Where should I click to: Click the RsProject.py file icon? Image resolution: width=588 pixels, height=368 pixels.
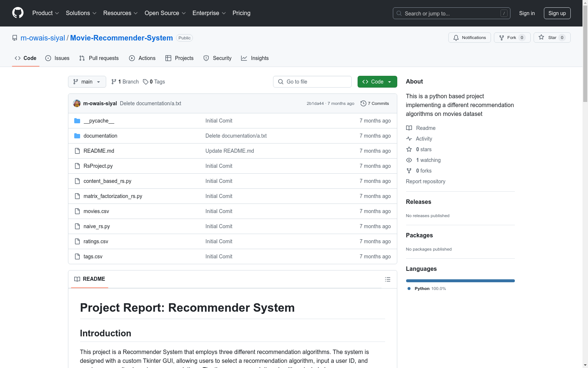(x=77, y=166)
